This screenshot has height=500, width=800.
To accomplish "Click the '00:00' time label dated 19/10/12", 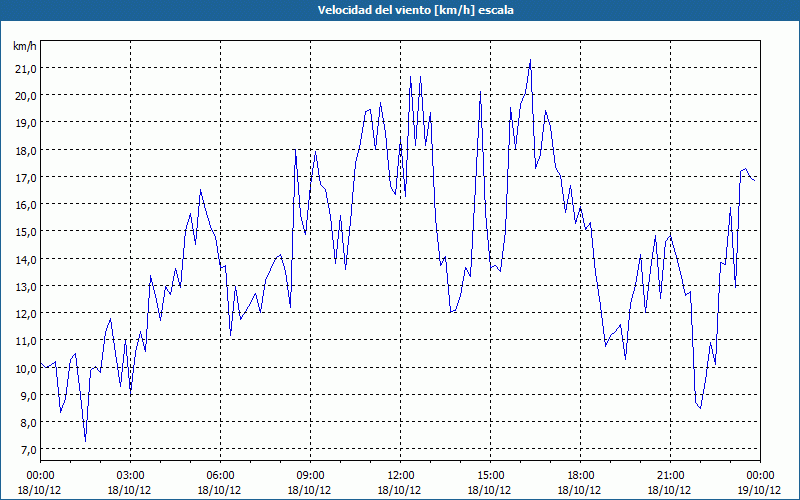I will pyautogui.click(x=760, y=476).
